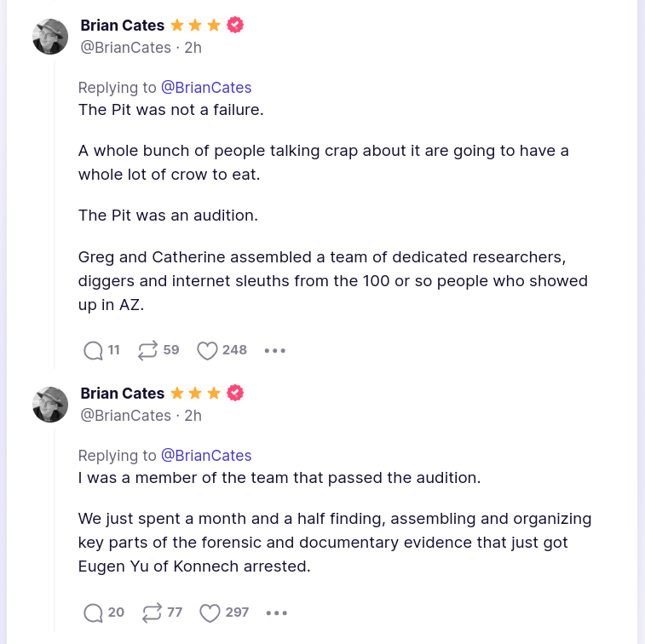Click verified badge on second post's author
Image resolution: width=645 pixels, height=644 pixels.
236,394
